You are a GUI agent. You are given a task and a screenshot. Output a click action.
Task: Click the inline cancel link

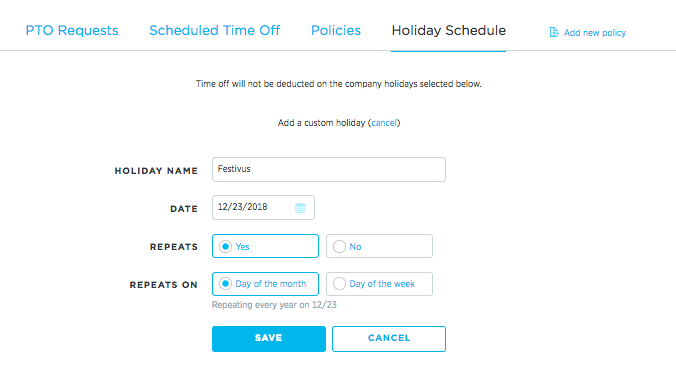[x=384, y=123]
